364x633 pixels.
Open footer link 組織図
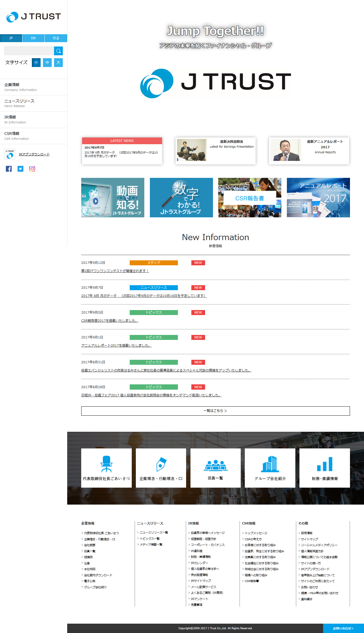[88, 557]
